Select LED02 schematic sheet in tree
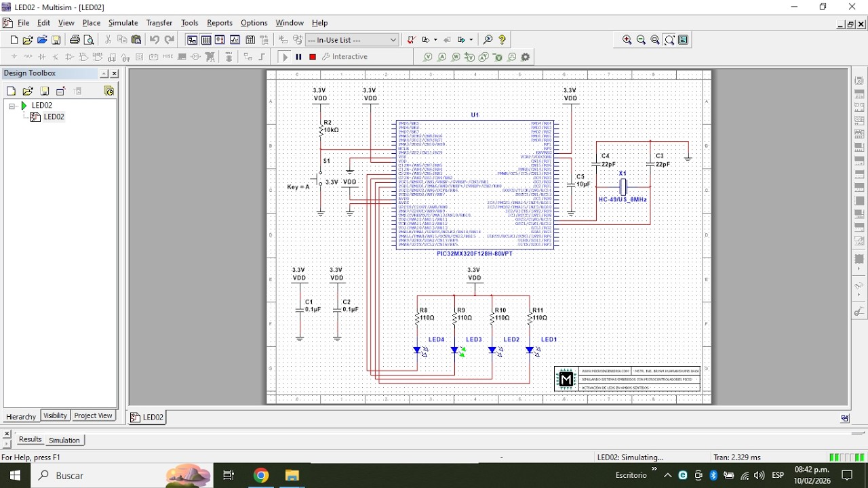 54,117
